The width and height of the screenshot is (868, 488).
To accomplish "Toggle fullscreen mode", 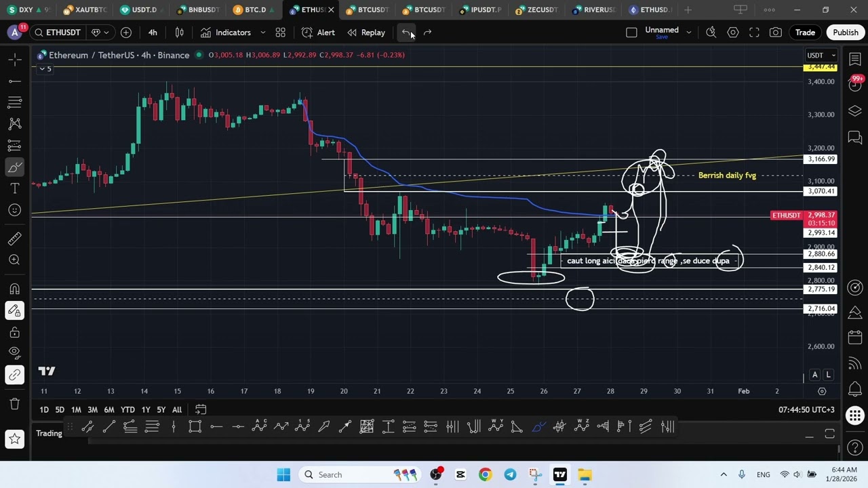I will [754, 33].
